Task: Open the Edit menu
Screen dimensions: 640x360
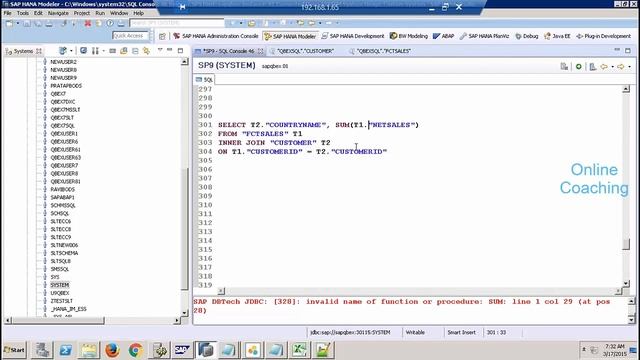Action: click(38, 13)
